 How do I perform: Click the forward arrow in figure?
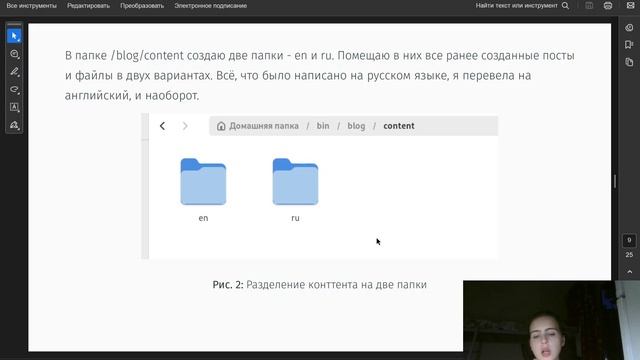[x=185, y=126]
